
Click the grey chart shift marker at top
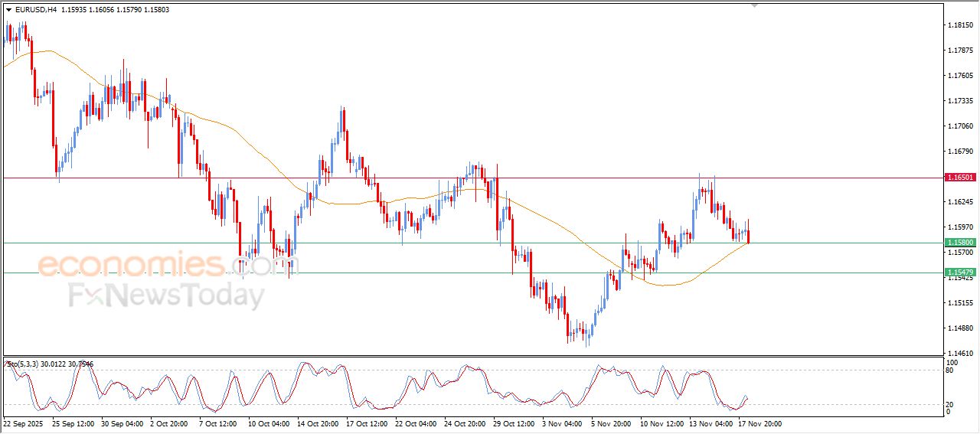point(754,6)
